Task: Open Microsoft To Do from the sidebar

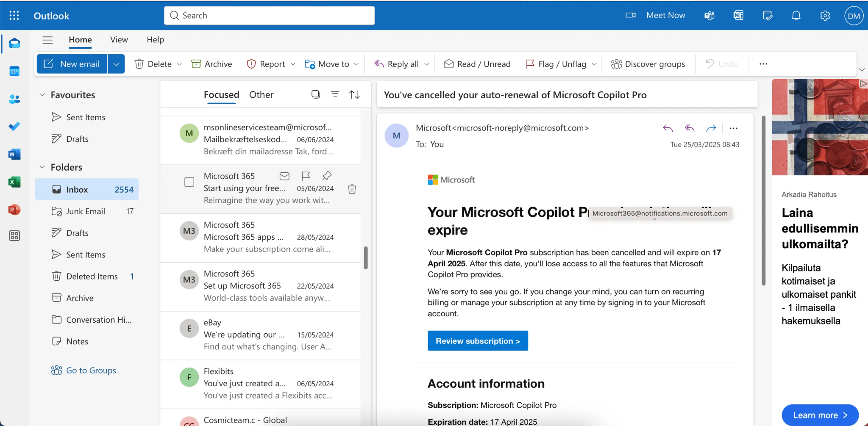Action: [x=14, y=126]
